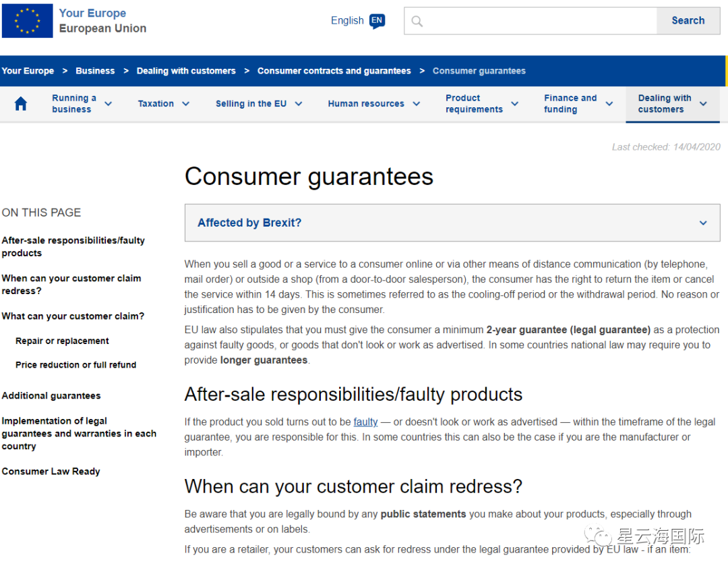Jump to Repair or replacement section

click(x=62, y=341)
